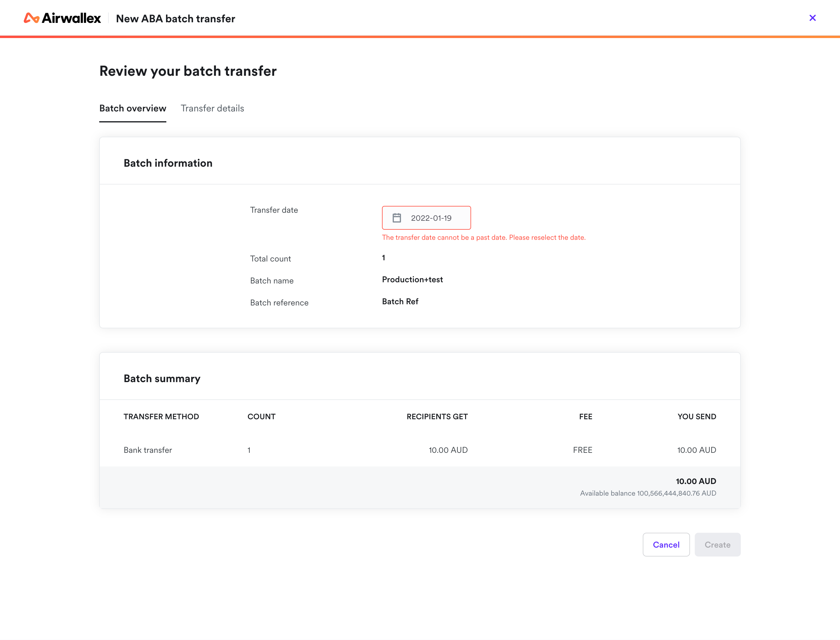Select the Batch Ref reference value
840x640 pixels.
point(400,302)
